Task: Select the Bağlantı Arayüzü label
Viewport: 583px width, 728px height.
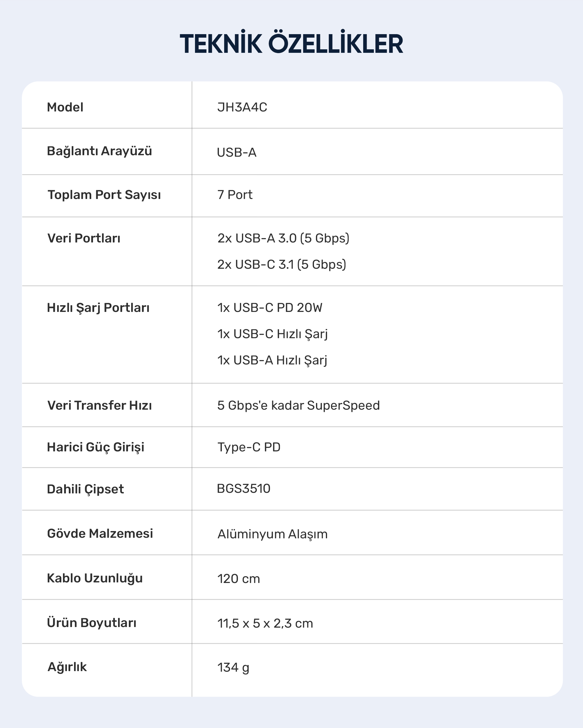Action: [x=99, y=151]
